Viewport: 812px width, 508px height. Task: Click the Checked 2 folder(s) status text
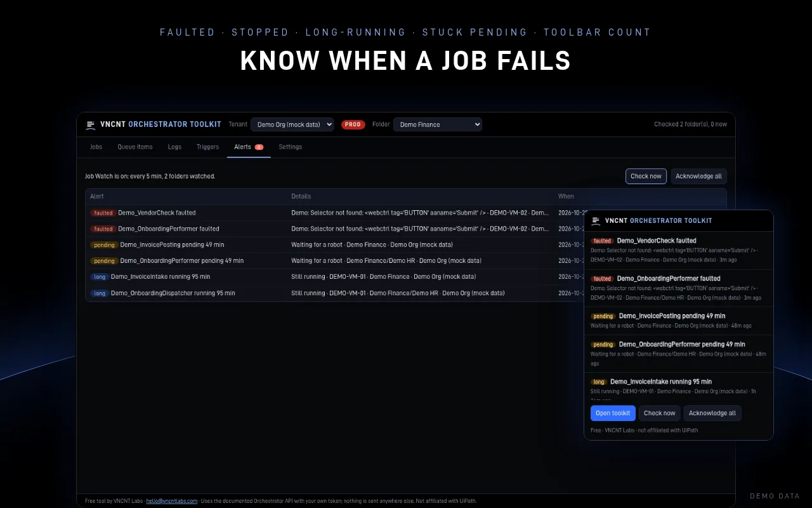coord(691,124)
